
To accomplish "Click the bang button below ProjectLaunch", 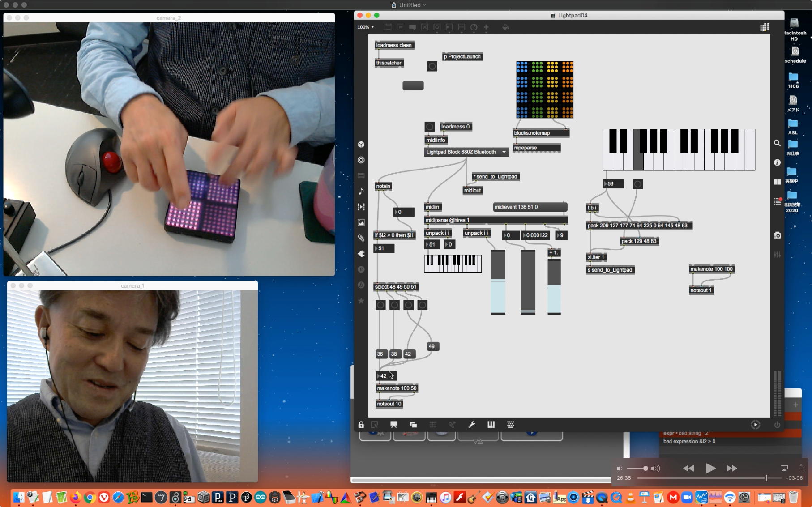I will [x=432, y=67].
